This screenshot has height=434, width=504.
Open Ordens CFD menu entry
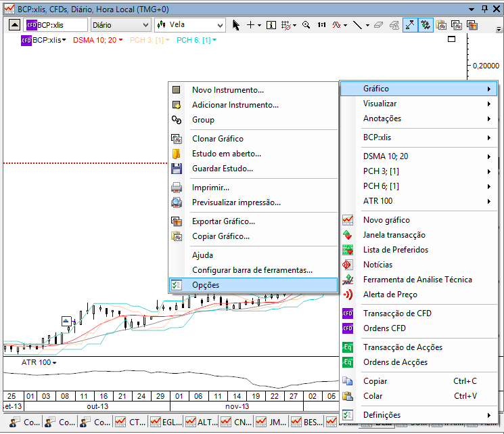point(419,328)
